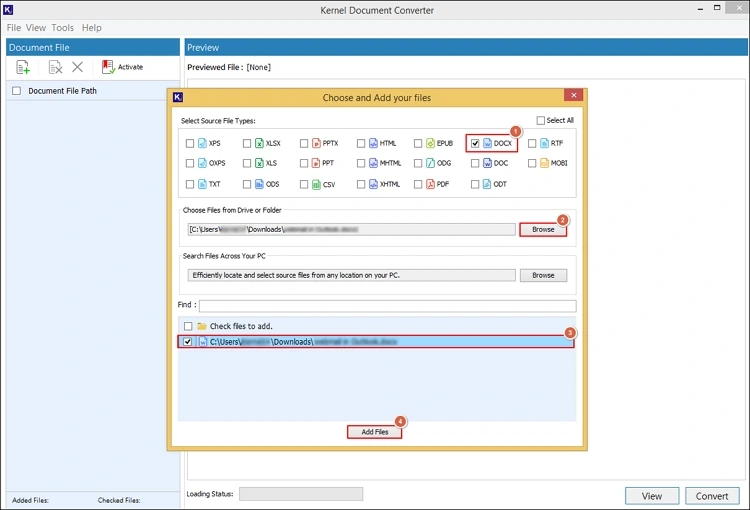Open the Help menu

[91, 28]
